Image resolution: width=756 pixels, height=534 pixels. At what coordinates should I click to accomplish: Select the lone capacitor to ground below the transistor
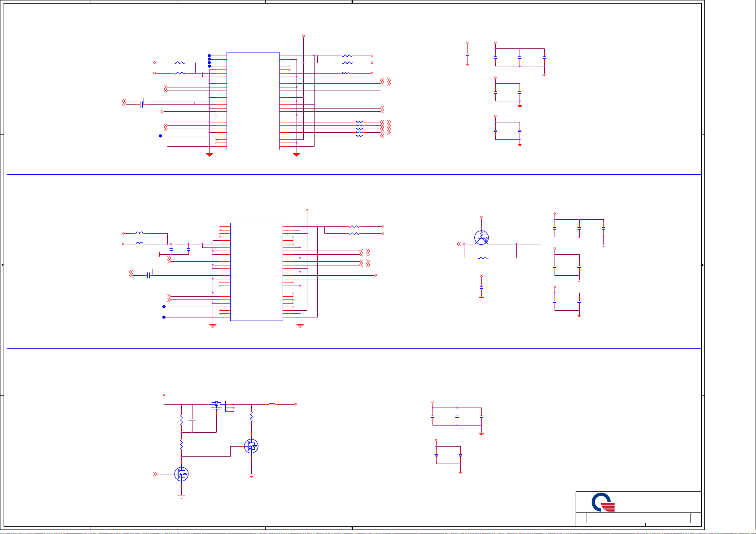tap(481, 287)
